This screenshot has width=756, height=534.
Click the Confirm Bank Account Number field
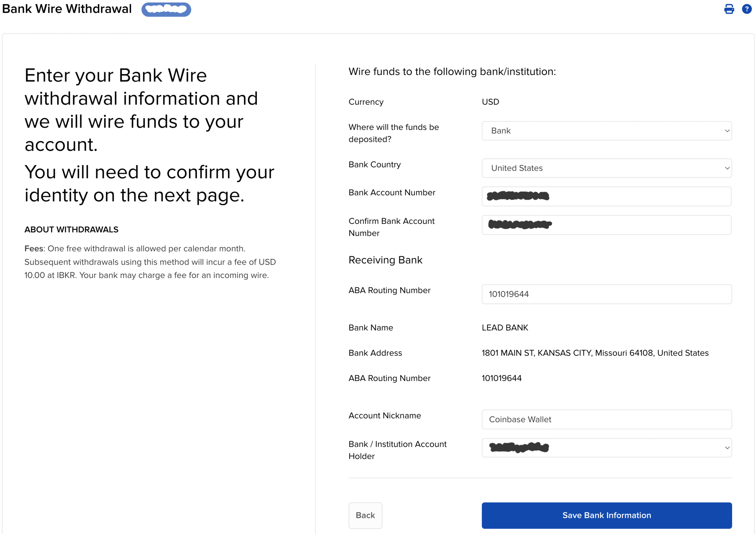606,225
